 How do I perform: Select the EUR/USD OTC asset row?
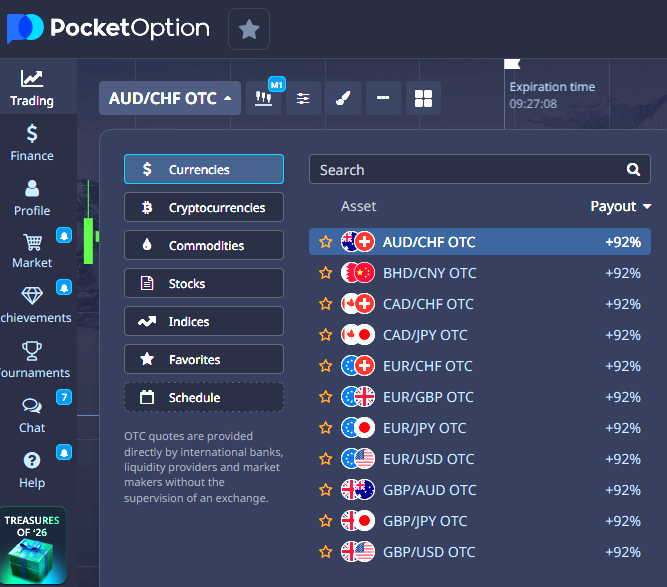[x=480, y=459]
